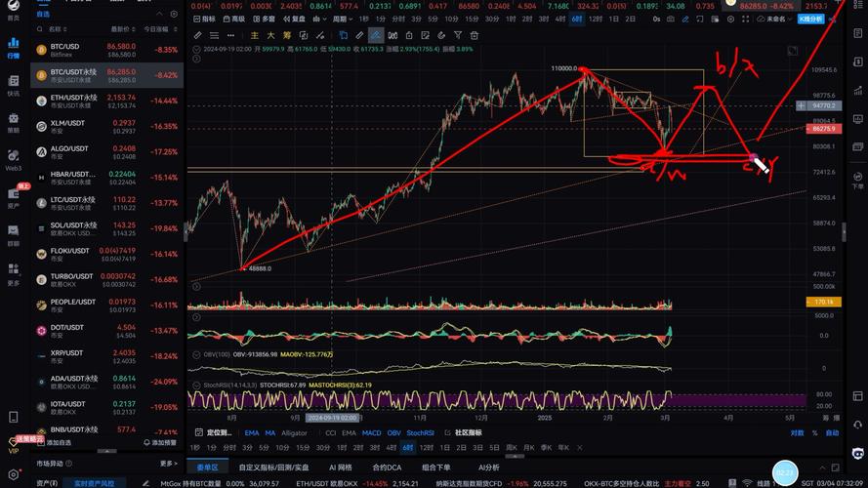
Task: Open the settings gear in the left sidebar
Action: [x=14, y=474]
